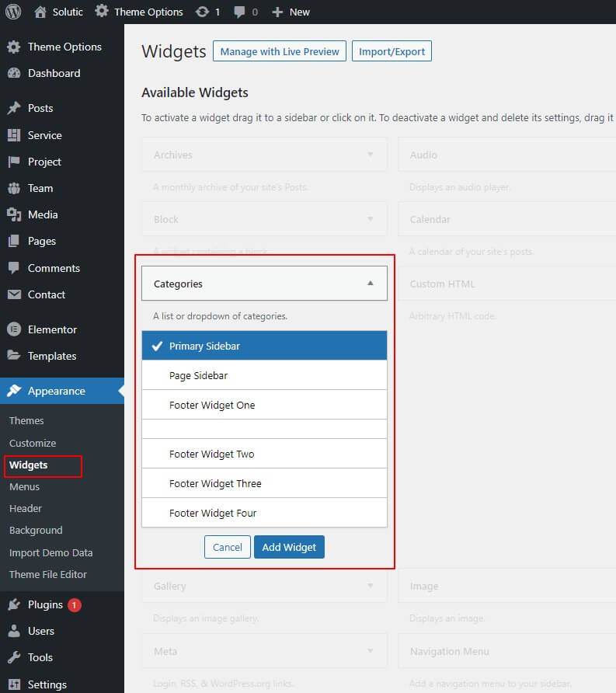Open the comments bubble icon in top bar
The image size is (616, 693).
[240, 12]
